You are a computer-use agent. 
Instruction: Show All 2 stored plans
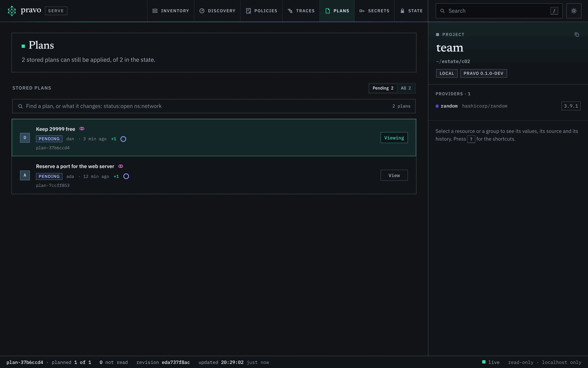click(406, 88)
